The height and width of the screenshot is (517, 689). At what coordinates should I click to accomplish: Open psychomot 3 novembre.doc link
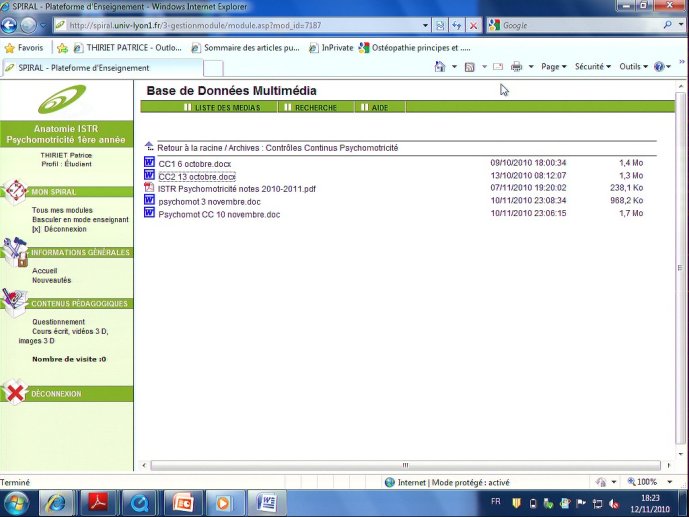coord(210,202)
